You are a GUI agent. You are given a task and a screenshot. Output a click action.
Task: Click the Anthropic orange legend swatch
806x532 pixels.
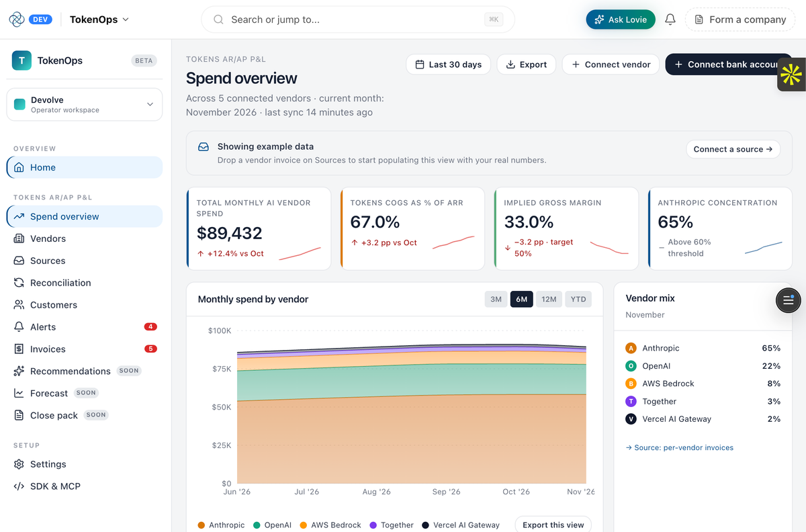pos(201,525)
